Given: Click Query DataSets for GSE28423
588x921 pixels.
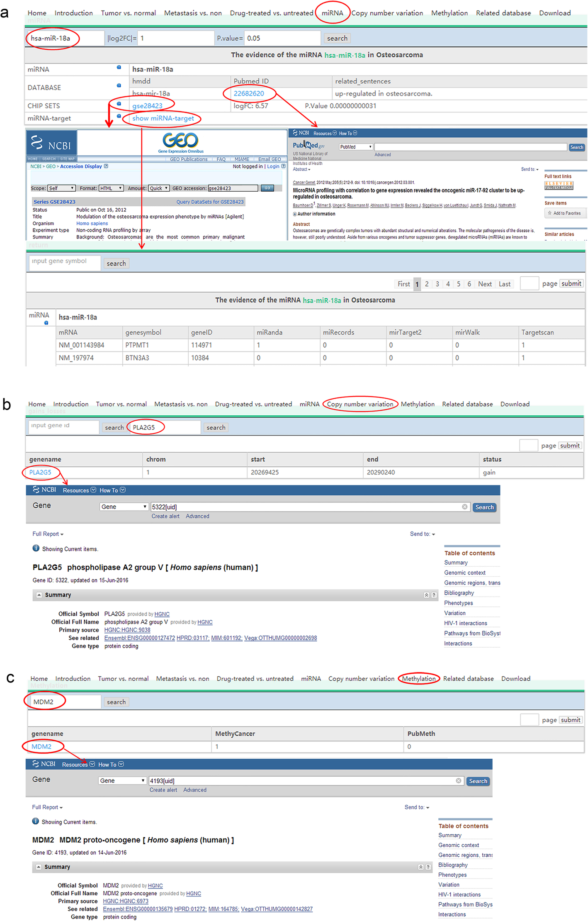Looking at the screenshot, I should (210, 202).
